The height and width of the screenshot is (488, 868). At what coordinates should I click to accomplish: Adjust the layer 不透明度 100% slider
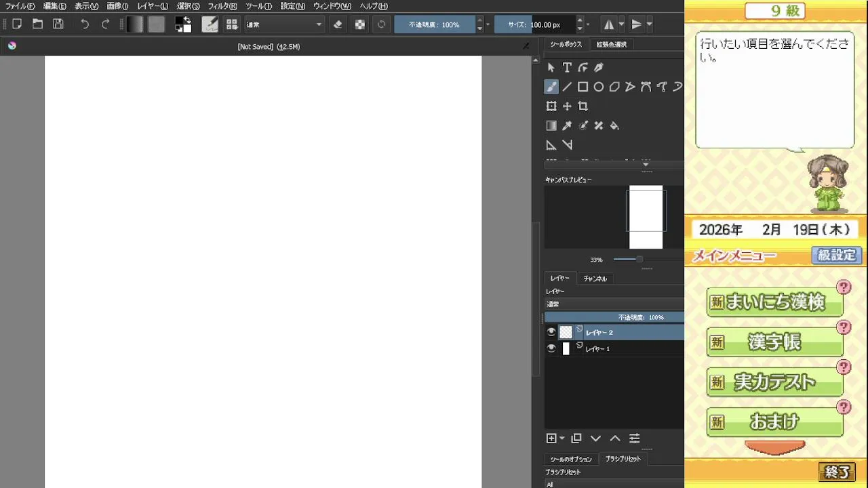pos(614,317)
